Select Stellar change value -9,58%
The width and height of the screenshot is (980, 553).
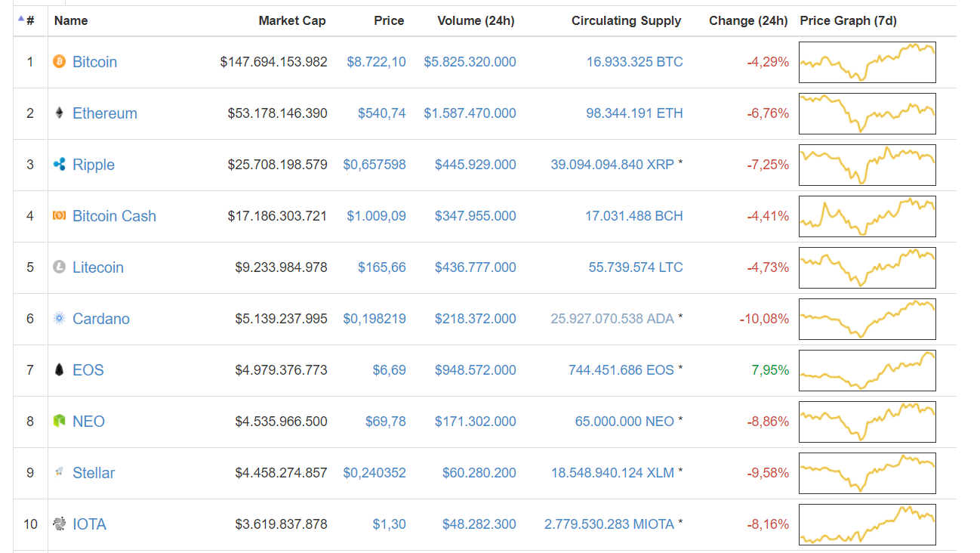768,473
